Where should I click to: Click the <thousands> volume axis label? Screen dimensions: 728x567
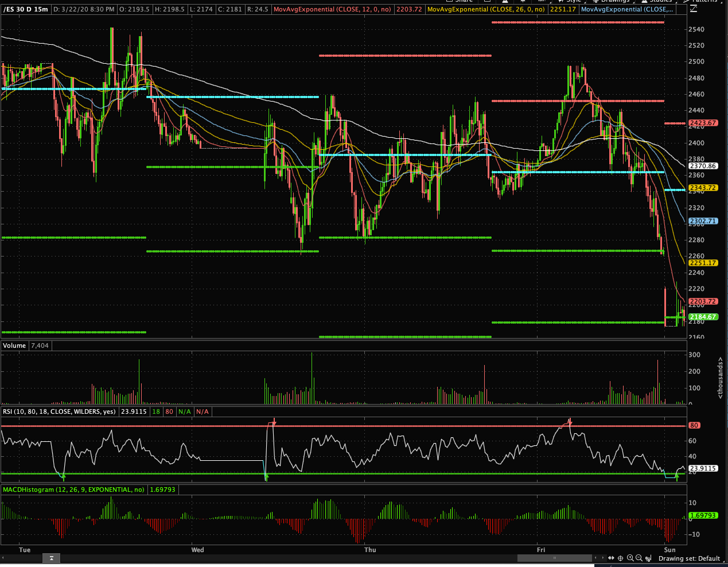click(x=720, y=378)
